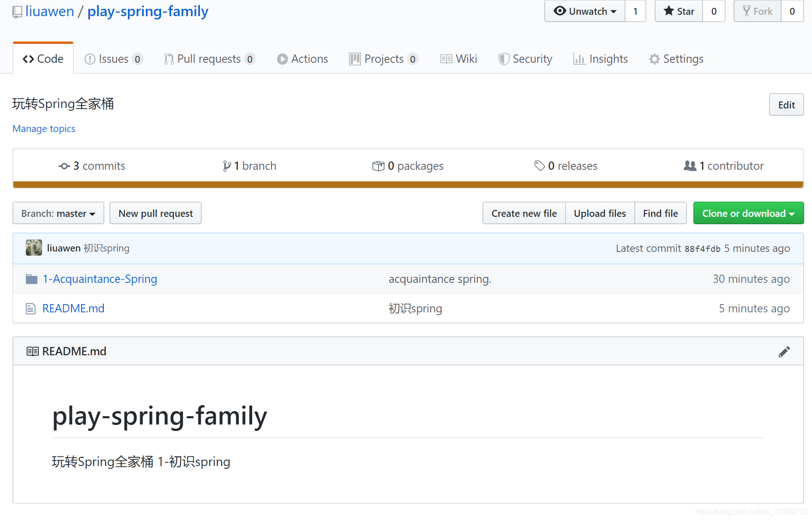Screen dimensions: 812x520
Task: Click the latest commit hash 88f4fdb
Action: point(702,249)
